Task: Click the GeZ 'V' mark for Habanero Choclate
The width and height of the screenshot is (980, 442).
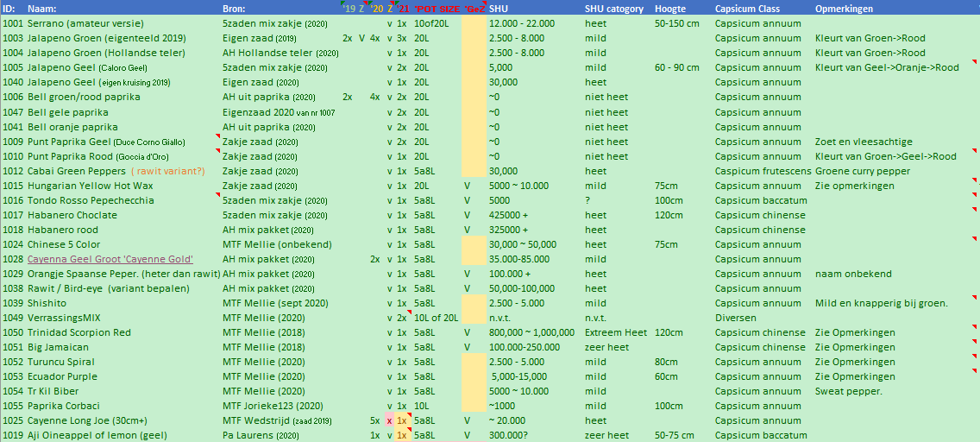Action: 467,215
